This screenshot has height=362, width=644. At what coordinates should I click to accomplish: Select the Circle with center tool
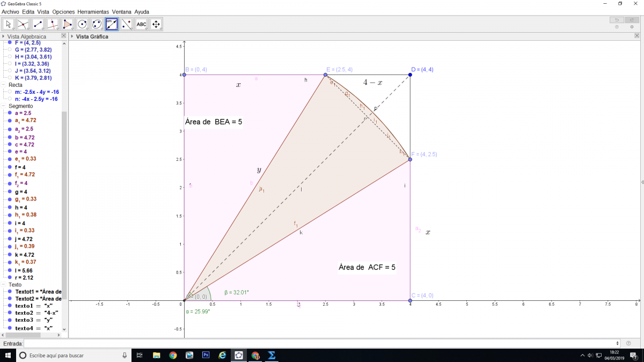(x=82, y=24)
